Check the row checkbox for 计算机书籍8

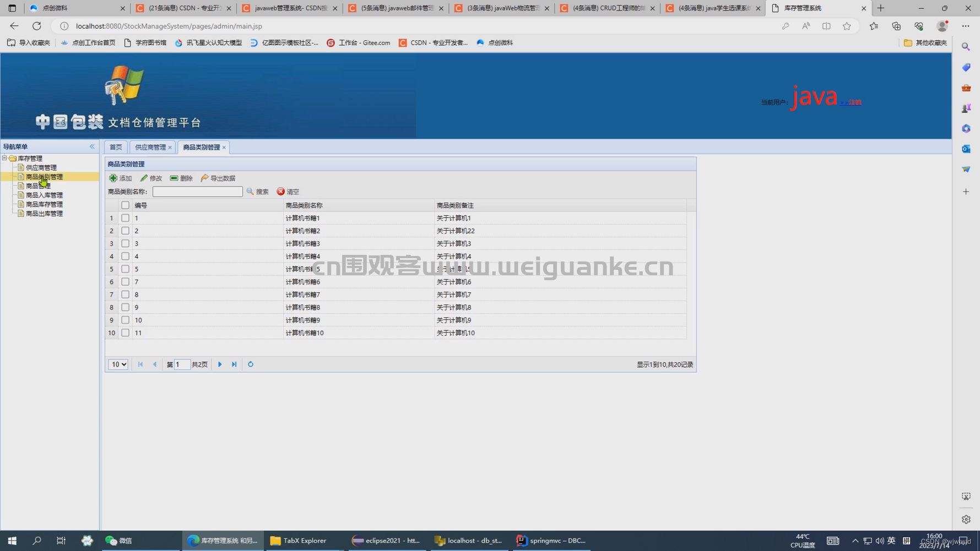126,307
